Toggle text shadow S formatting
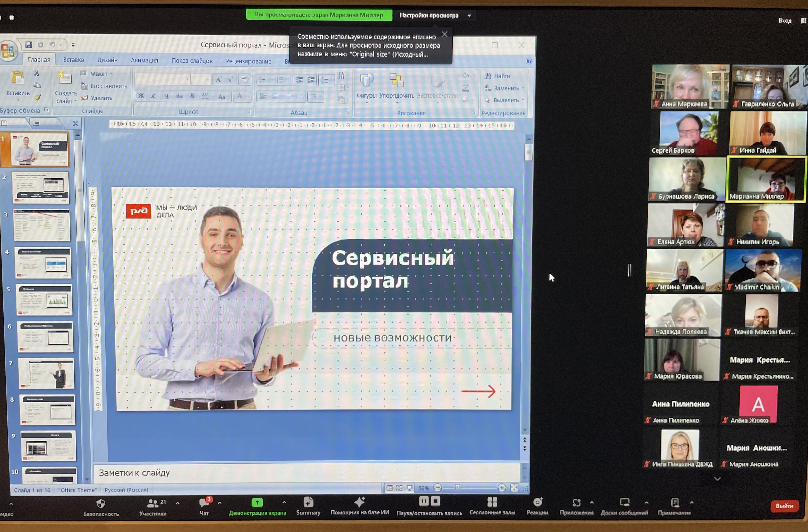The image size is (808, 532). point(192,96)
